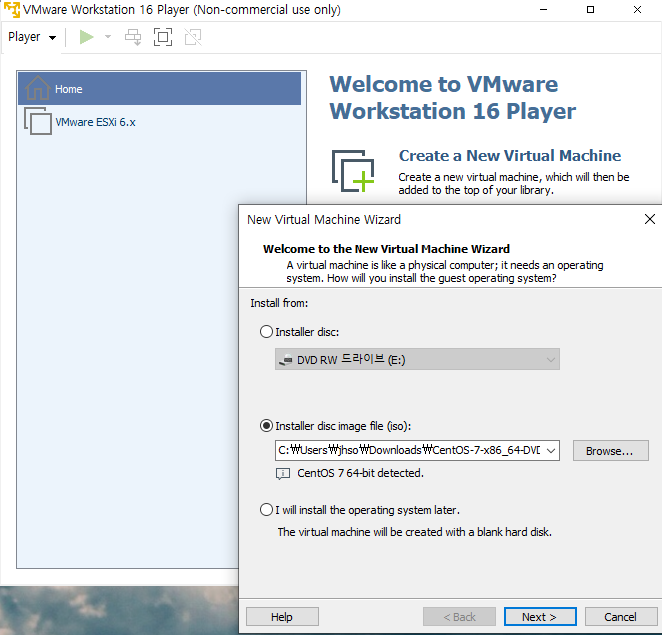The image size is (662, 635).
Task: Click the VMware ESXi 6.x VM icon
Action: coord(38,121)
